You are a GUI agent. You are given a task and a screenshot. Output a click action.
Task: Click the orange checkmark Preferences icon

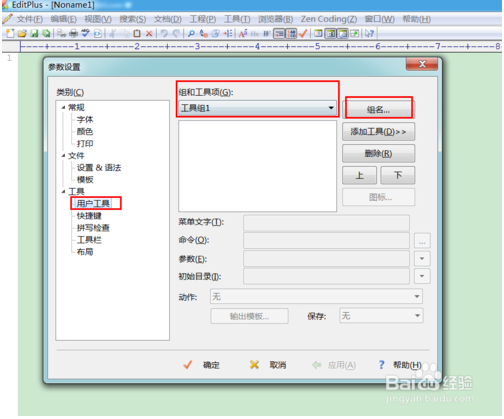click(x=303, y=33)
